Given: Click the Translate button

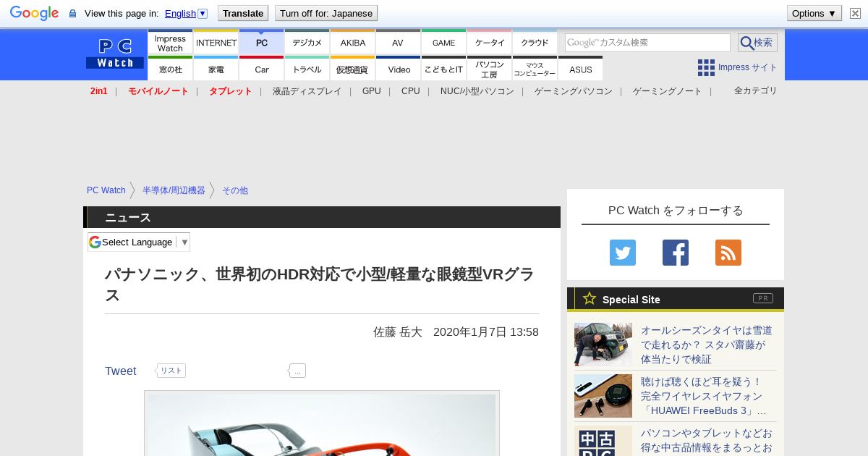Looking at the screenshot, I should [x=242, y=13].
